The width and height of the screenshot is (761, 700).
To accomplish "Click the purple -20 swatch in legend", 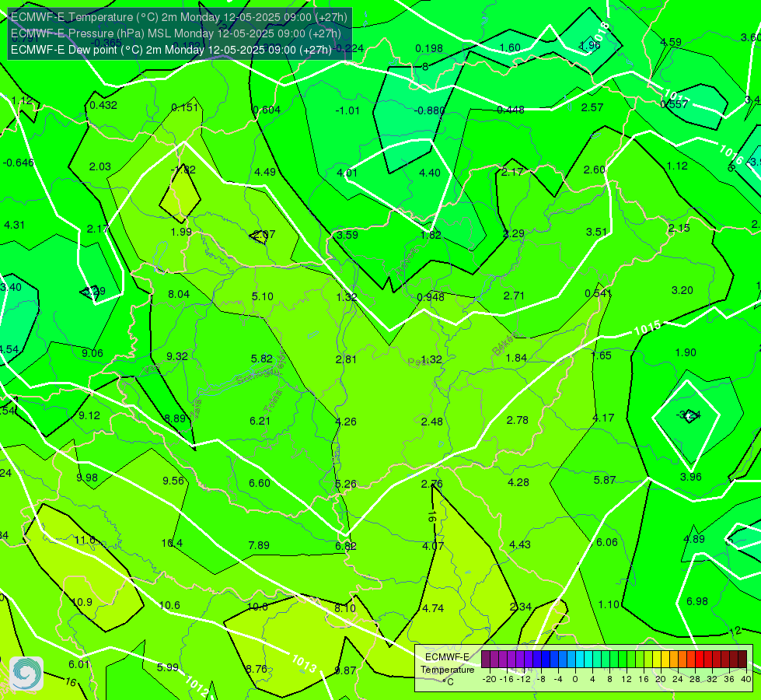I will (x=486, y=660).
